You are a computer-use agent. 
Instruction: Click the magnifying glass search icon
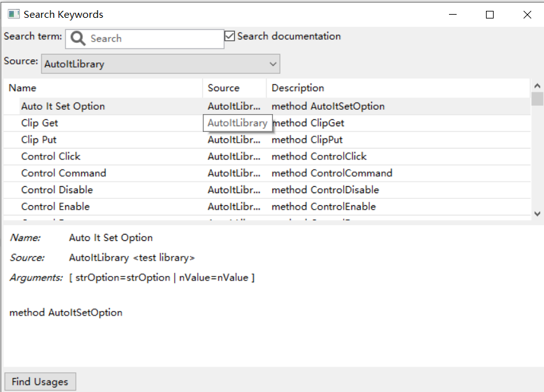click(78, 38)
